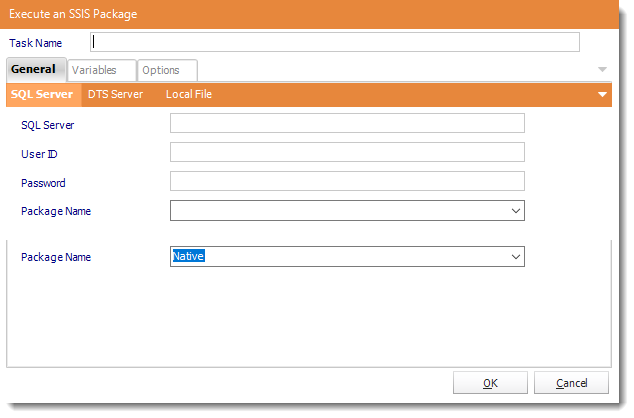Viewport: 634px width, 418px height.
Task: Open the gray tab overflow arrow
Action: pos(602,70)
